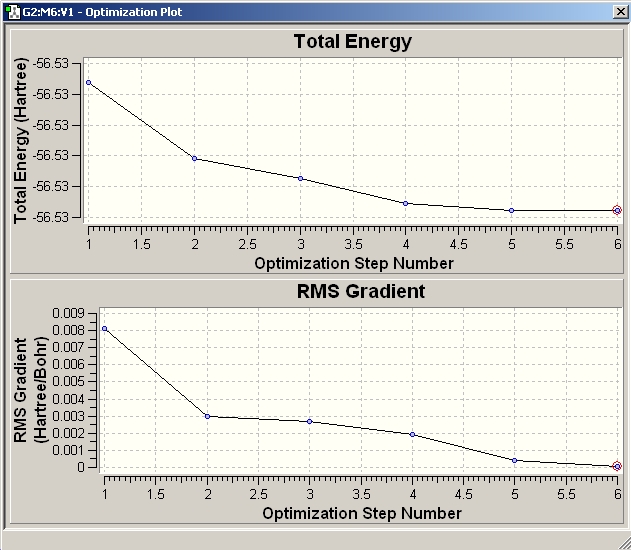Click the GaussView icon in title bar
The image size is (631, 550).
pos(13,12)
